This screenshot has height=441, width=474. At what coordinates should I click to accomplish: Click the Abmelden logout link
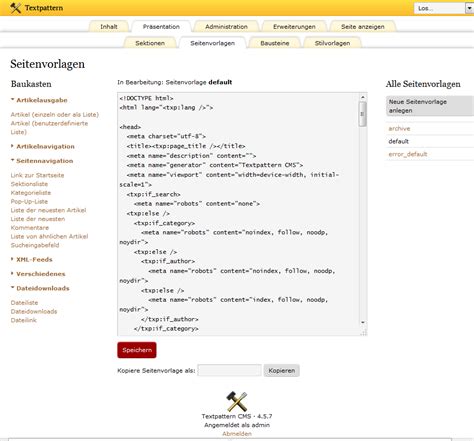[237, 434]
